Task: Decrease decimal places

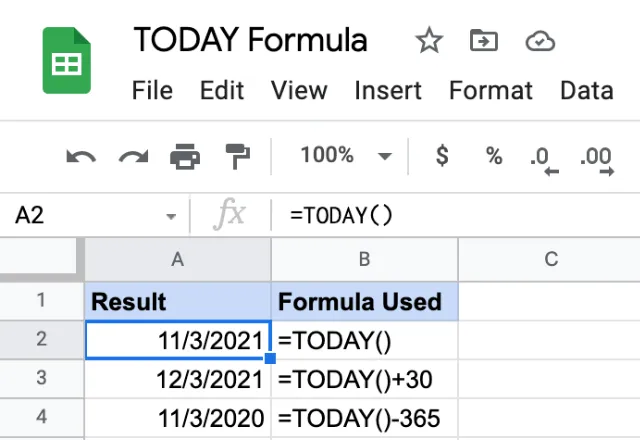Action: (x=544, y=160)
